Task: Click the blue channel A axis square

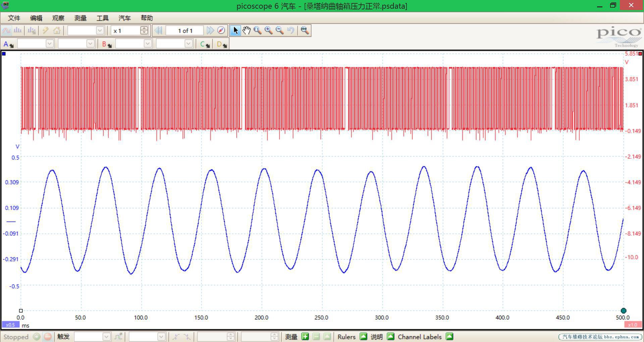Action: pyautogui.click(x=4, y=54)
